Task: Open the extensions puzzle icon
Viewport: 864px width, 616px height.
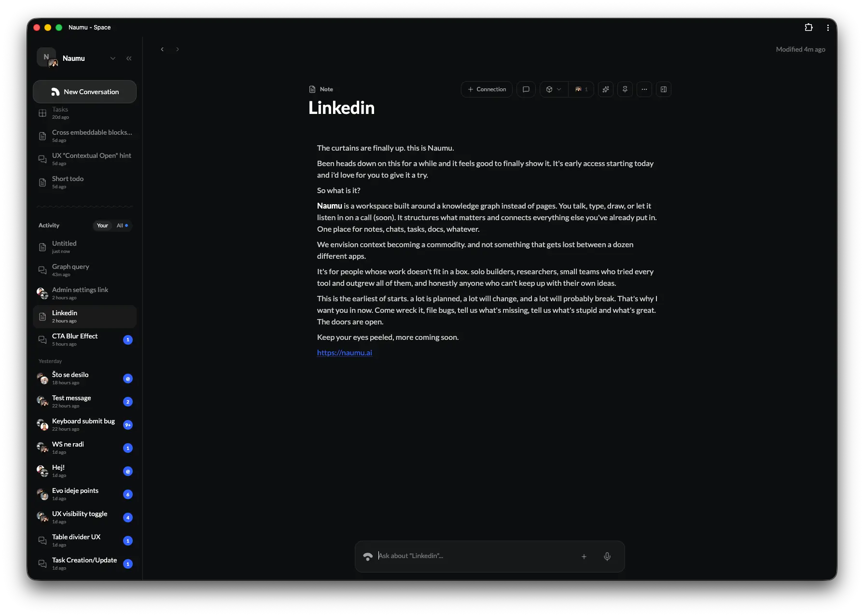Action: [808, 28]
